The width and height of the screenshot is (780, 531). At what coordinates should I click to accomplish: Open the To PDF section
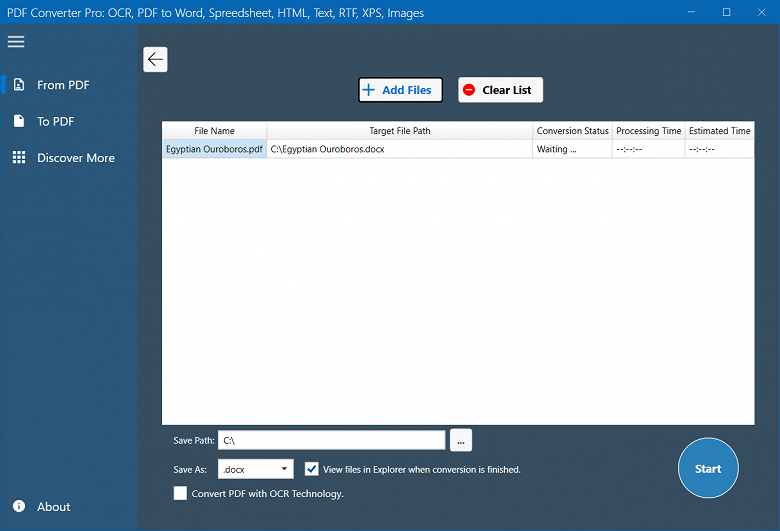[69, 121]
